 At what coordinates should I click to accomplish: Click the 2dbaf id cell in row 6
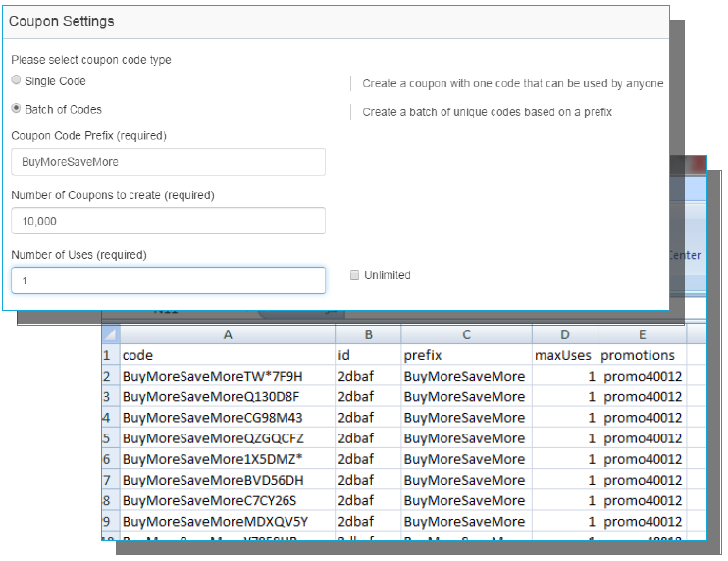point(368,459)
